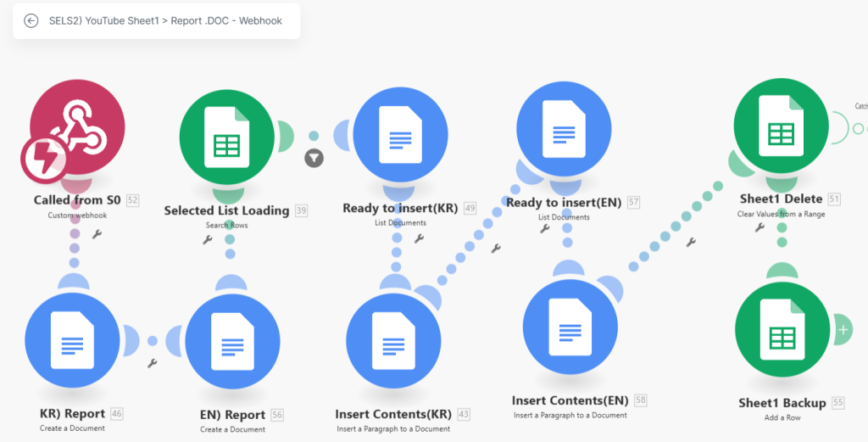Click wrench on KR) Report to EN) Report route
The image size is (868, 442).
pyautogui.click(x=153, y=363)
